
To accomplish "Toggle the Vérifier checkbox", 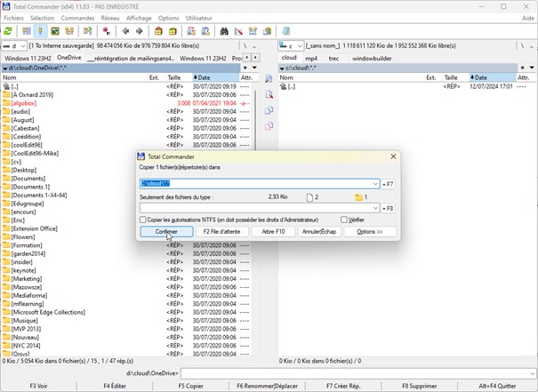I will (x=344, y=220).
